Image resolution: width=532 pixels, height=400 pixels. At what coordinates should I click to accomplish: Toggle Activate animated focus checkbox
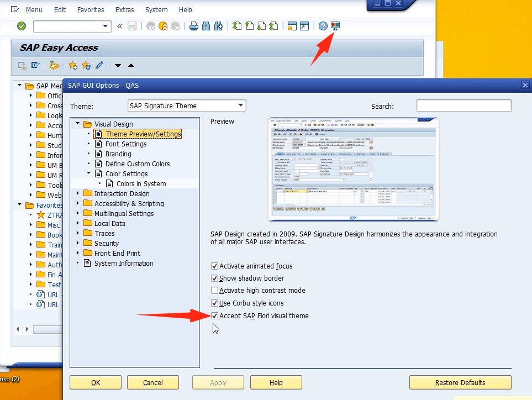214,266
